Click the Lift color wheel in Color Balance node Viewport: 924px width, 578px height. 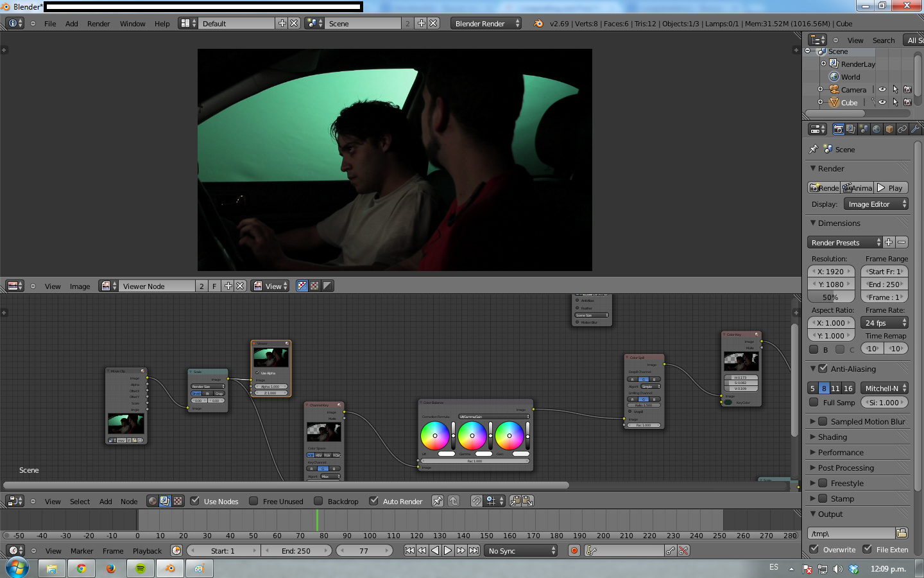pos(435,435)
